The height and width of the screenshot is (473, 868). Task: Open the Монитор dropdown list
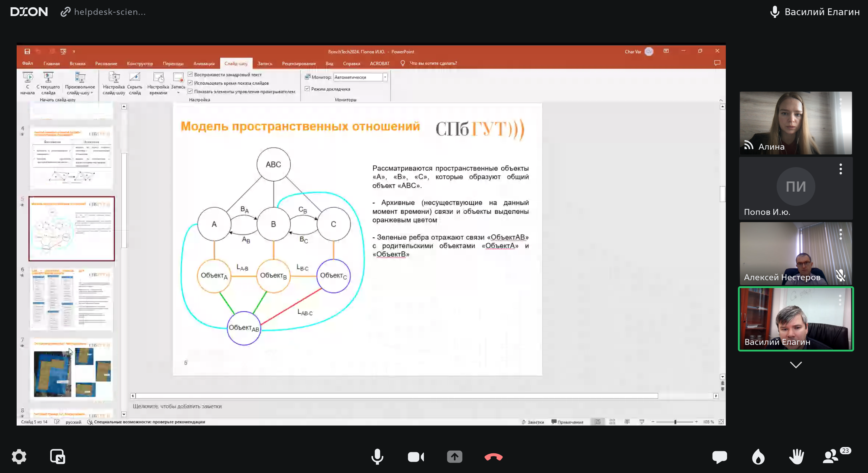(385, 77)
